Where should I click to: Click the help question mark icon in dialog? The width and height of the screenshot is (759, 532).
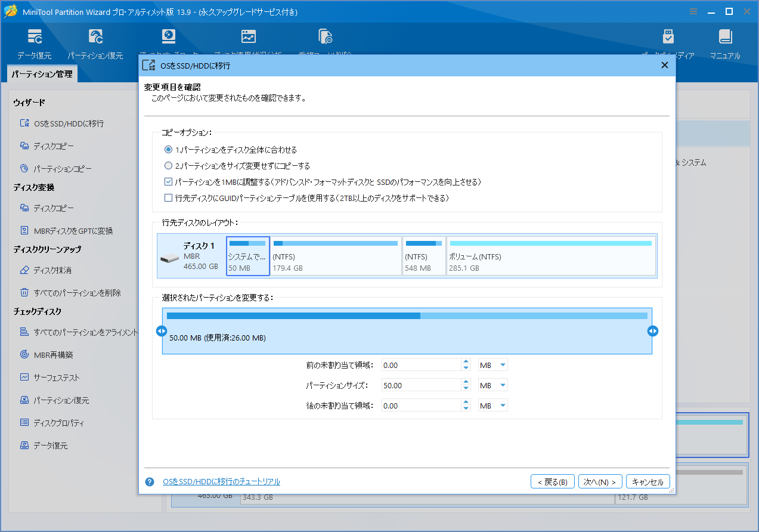pos(150,482)
